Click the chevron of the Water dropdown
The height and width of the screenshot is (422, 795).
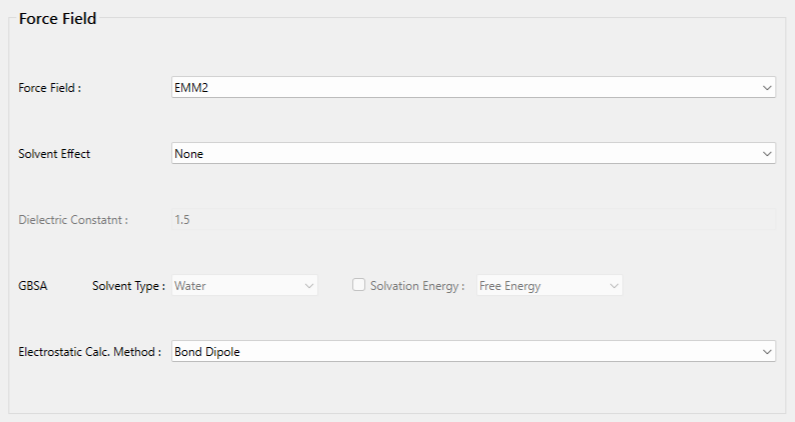[309, 286]
